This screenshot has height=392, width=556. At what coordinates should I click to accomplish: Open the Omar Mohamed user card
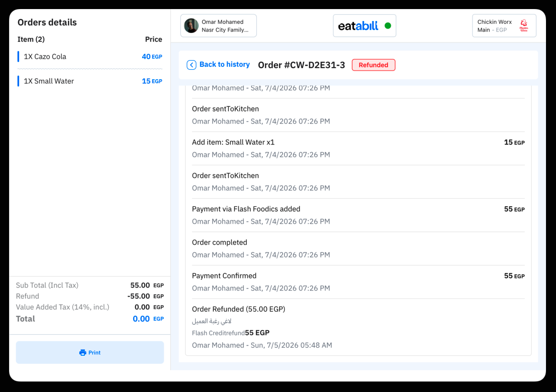(219, 26)
